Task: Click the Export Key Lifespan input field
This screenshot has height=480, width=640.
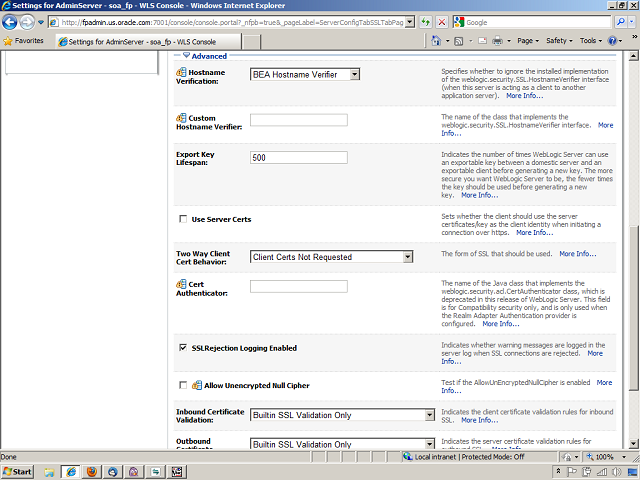Action: pyautogui.click(x=298, y=158)
